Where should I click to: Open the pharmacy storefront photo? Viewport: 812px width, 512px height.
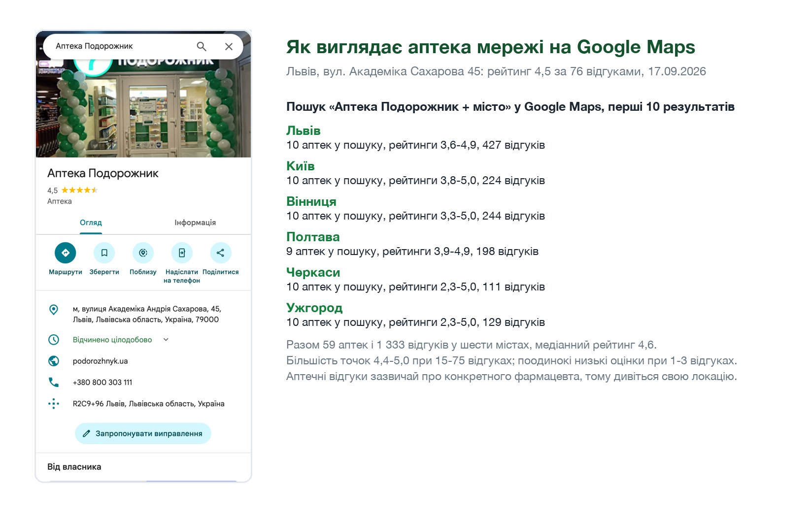coord(143,108)
